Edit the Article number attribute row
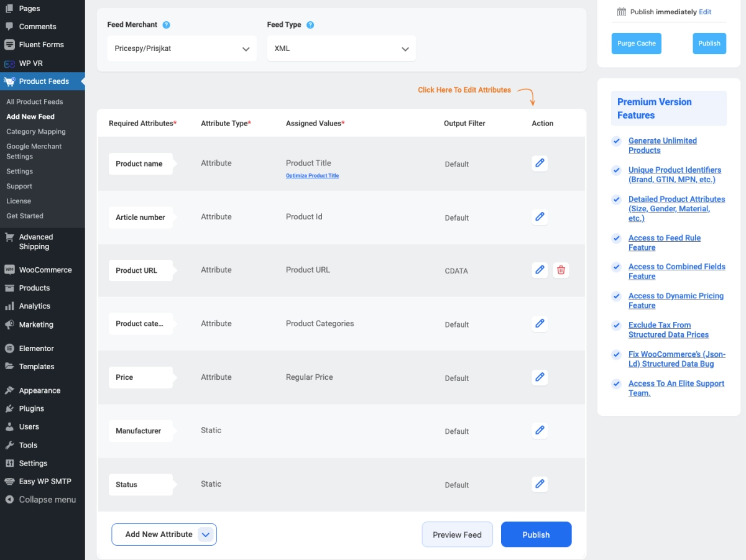Image resolution: width=746 pixels, height=560 pixels. coord(540,217)
